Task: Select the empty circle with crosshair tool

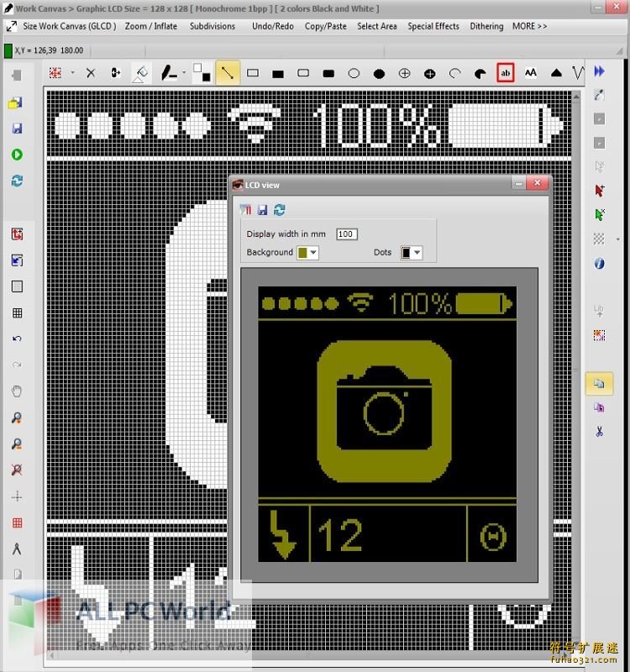Action: point(404,74)
